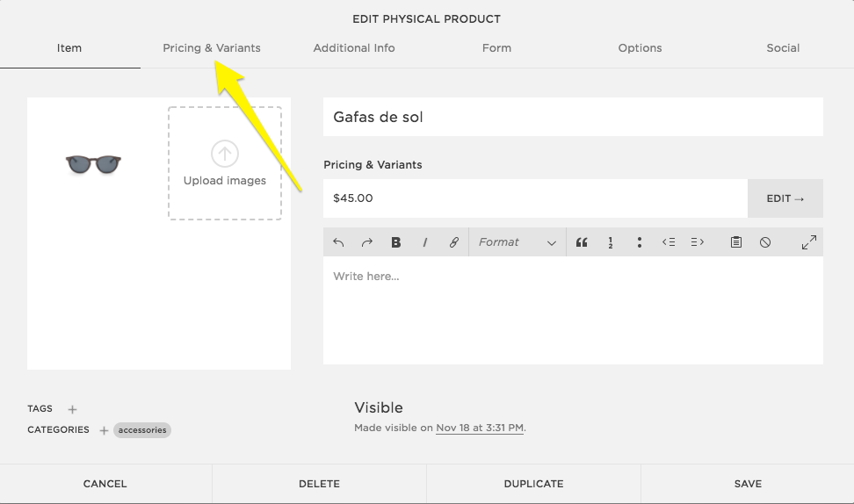This screenshot has height=504, width=854.
Task: Switch to the Pricing & Variants tab
Action: (x=212, y=48)
